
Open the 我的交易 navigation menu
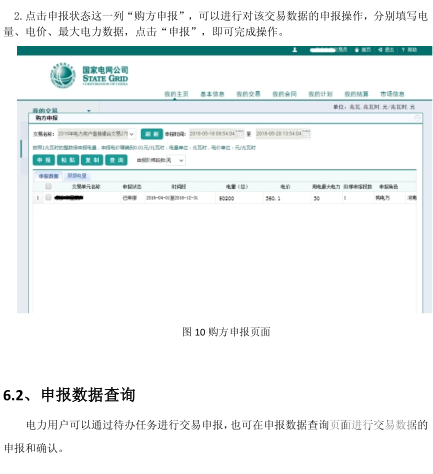point(248,94)
